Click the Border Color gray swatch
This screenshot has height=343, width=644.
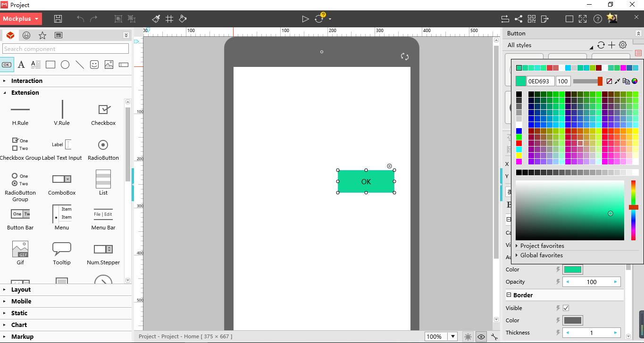573,320
